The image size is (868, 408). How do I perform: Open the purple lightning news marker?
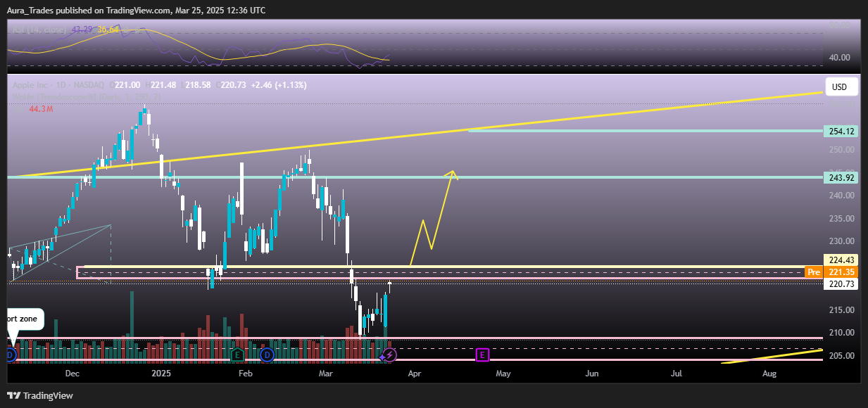click(x=389, y=355)
